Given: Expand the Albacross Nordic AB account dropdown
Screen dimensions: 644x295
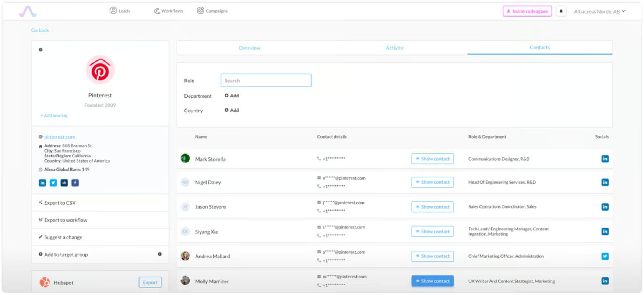Looking at the screenshot, I should (599, 11).
